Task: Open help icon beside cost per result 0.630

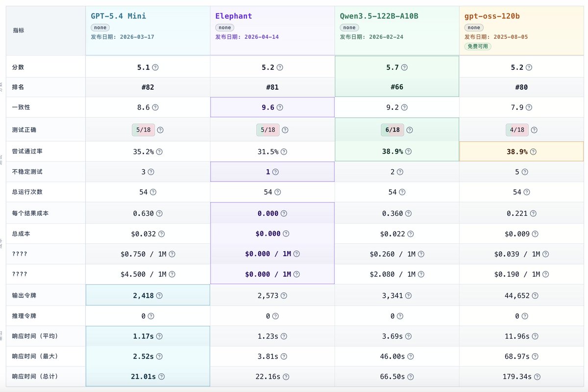Action: (x=159, y=213)
